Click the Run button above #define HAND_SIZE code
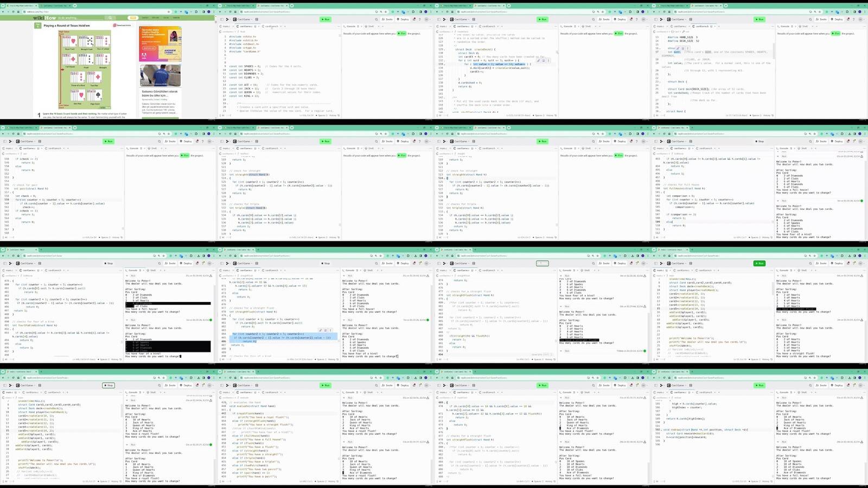 [x=760, y=20]
